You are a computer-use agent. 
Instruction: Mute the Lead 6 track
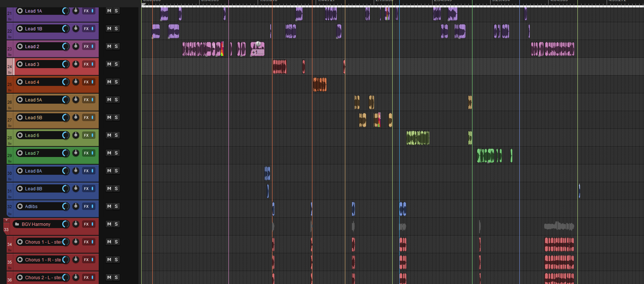pyautogui.click(x=109, y=135)
